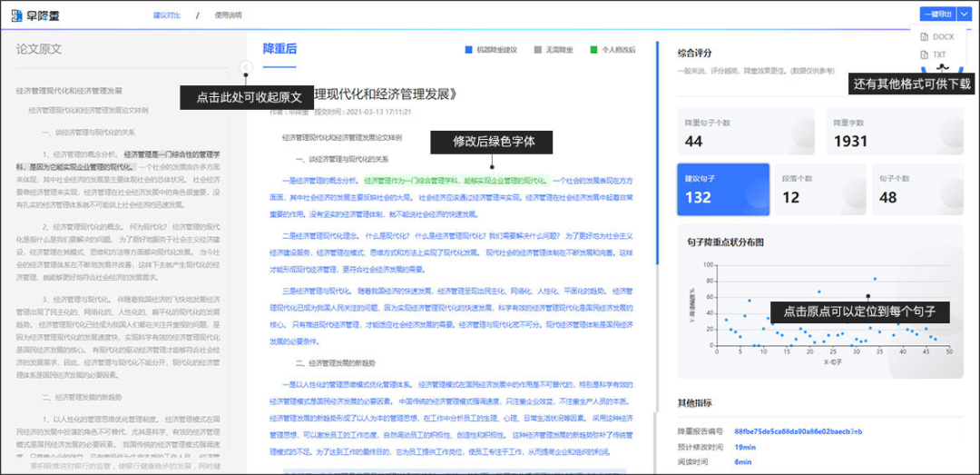Click the 论文原文 panel title
This screenshot has height=475, width=980.
[x=39, y=49]
